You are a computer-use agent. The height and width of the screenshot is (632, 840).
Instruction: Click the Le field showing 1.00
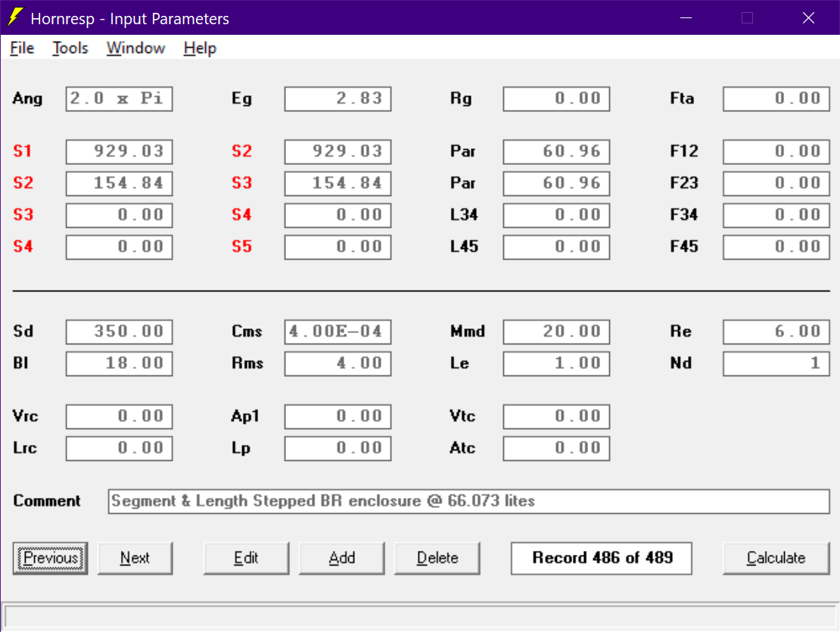(557, 363)
